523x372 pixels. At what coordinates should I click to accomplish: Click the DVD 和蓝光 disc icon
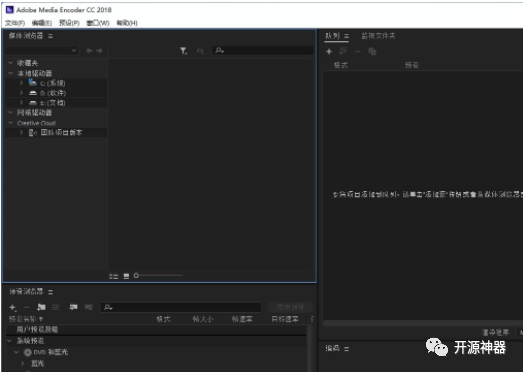click(28, 352)
